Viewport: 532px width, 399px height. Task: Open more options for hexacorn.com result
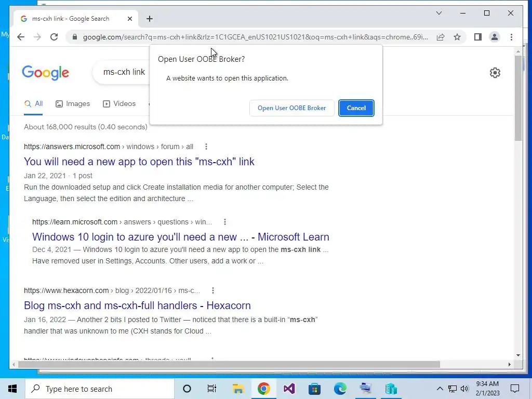(212, 290)
